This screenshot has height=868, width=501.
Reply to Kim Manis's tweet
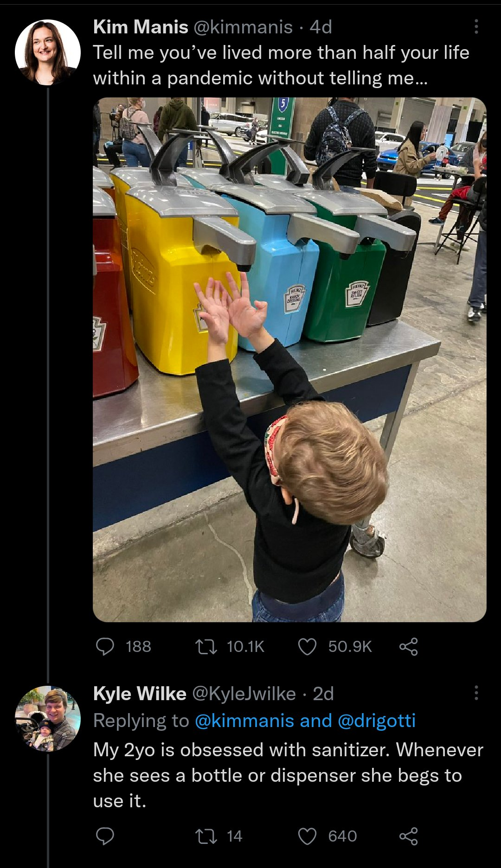[105, 646]
